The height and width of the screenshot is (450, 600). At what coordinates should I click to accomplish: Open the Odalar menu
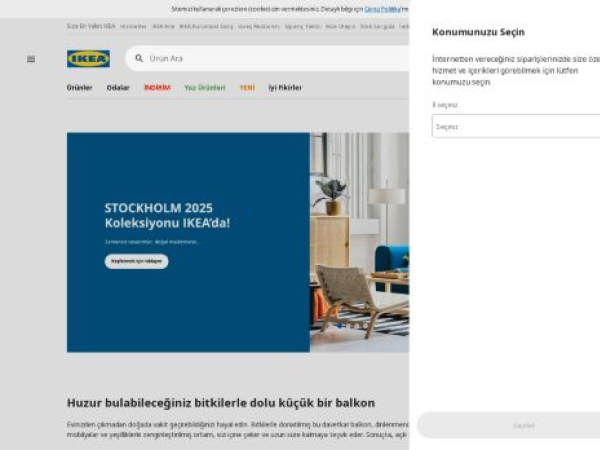(x=118, y=88)
